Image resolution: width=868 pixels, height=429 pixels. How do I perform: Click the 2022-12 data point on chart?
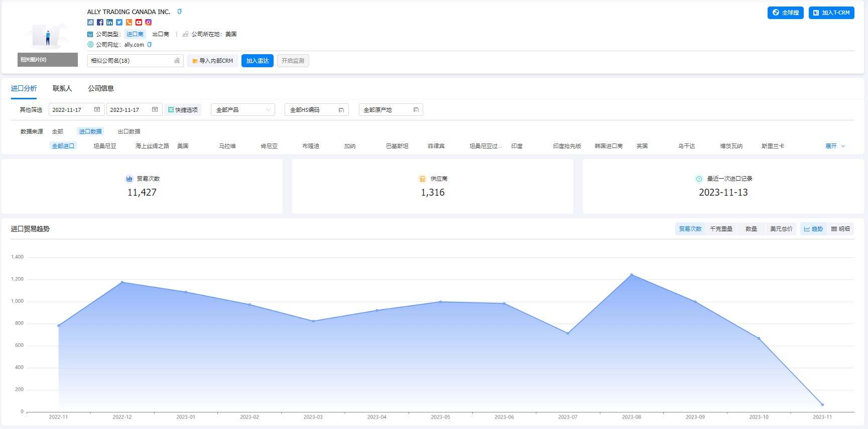[x=122, y=282]
